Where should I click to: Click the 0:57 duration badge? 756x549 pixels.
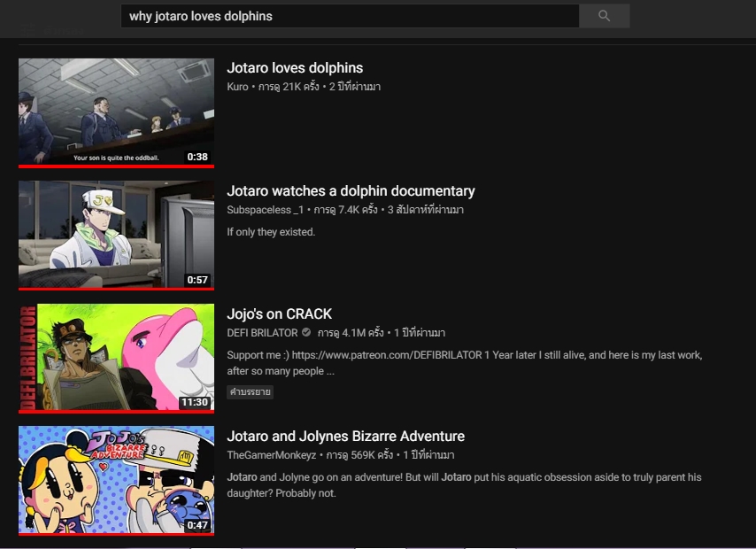point(197,280)
